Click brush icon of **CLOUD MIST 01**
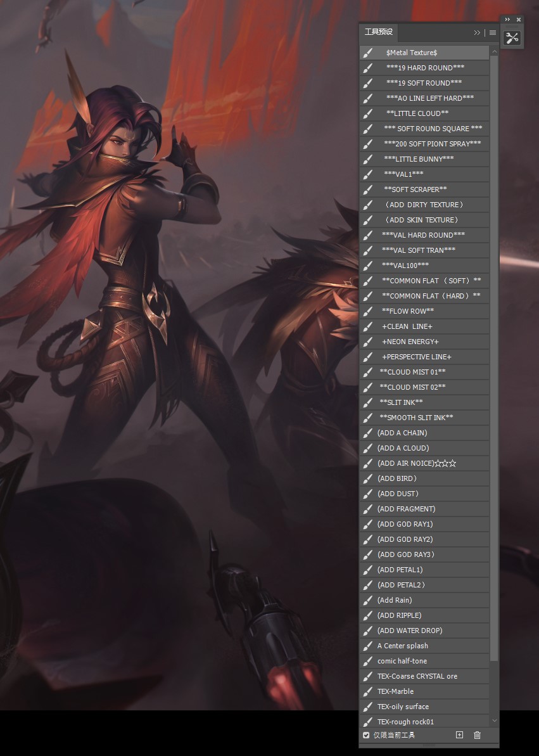The height and width of the screenshot is (756, 539). point(368,372)
